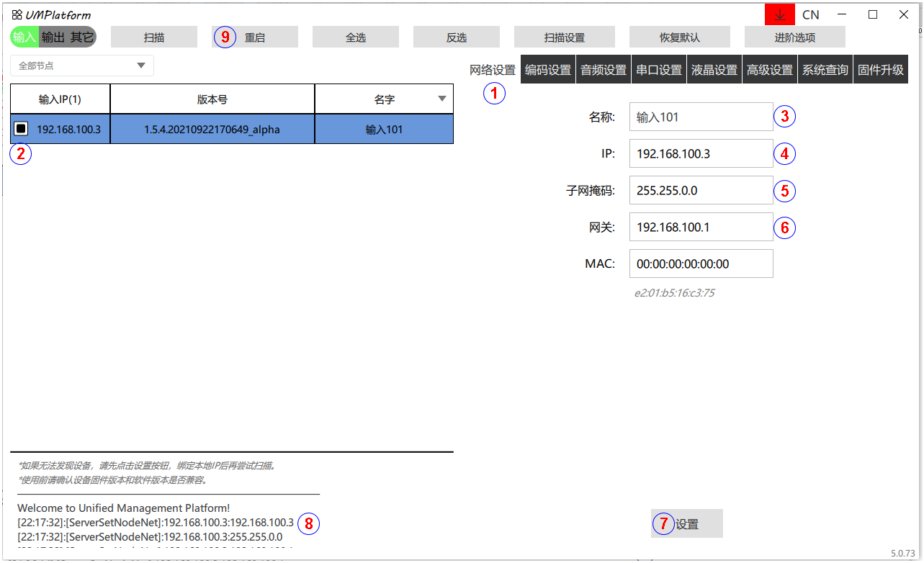The width and height of the screenshot is (924, 563).
Task: Switch to the 固件升级 tab
Action: point(880,70)
